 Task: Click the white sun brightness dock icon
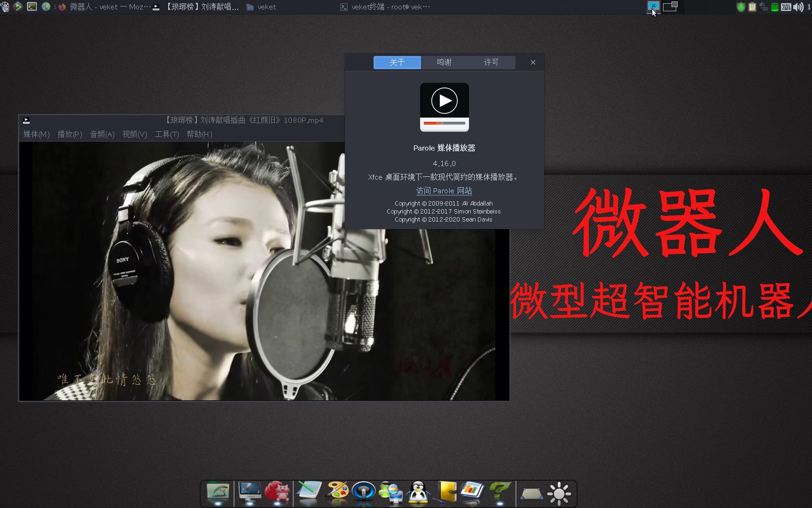559,494
